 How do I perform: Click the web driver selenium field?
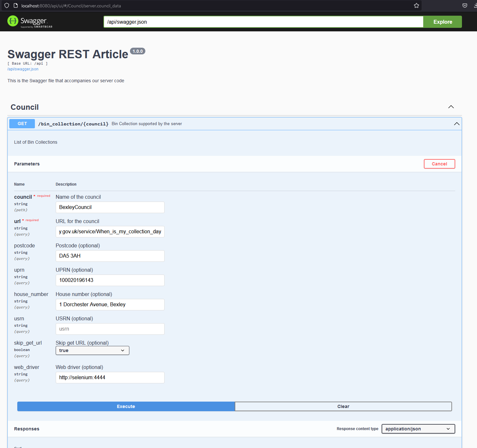click(x=110, y=378)
